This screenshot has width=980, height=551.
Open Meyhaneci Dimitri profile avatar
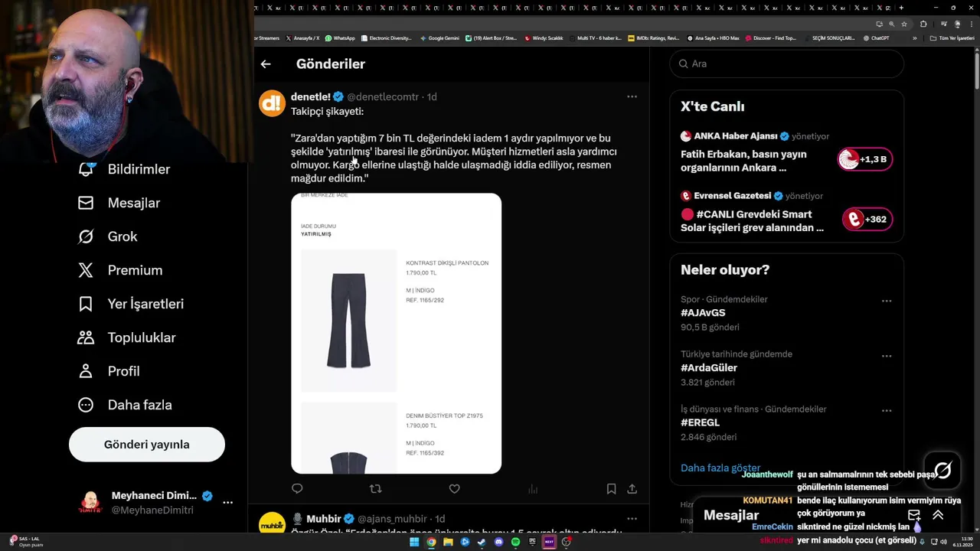click(90, 503)
